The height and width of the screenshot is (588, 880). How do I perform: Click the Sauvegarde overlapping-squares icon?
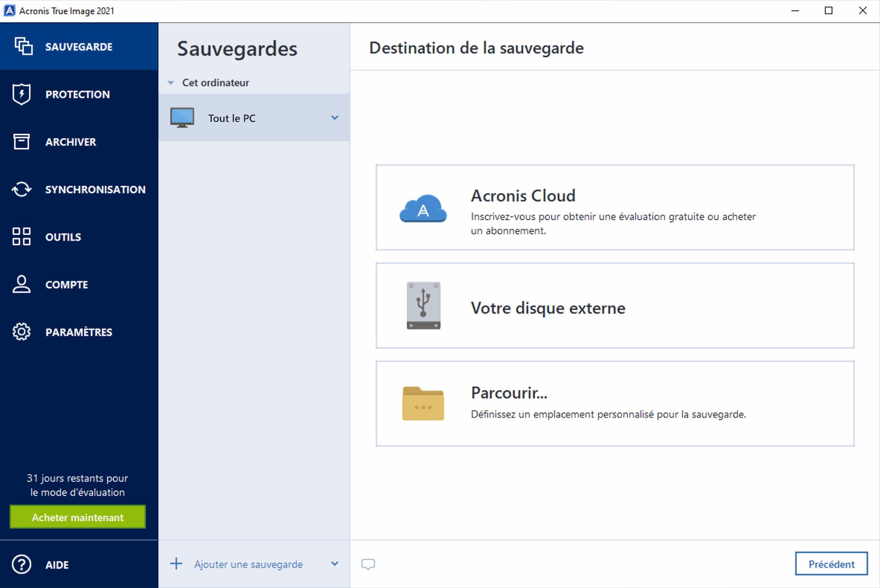[x=23, y=46]
